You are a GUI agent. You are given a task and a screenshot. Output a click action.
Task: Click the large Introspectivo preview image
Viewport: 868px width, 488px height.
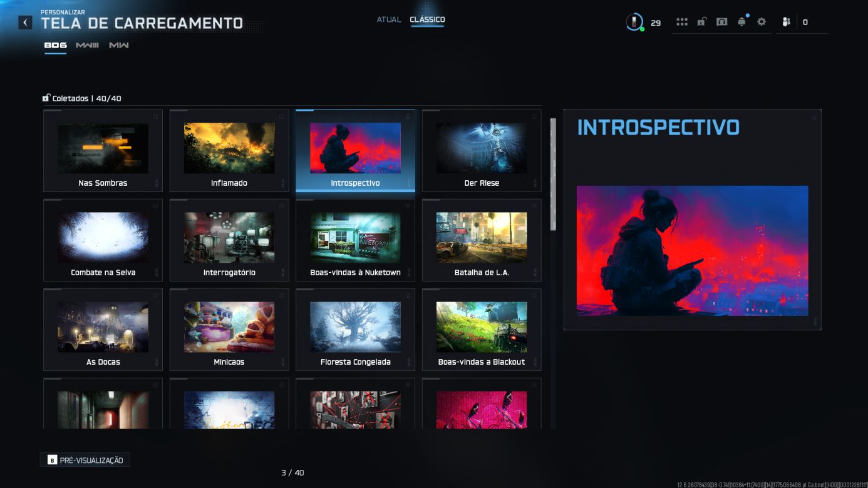[692, 250]
